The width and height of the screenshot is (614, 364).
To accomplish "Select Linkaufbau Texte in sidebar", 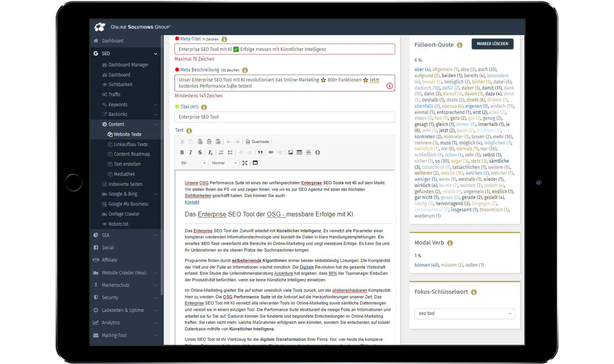I will (131, 144).
